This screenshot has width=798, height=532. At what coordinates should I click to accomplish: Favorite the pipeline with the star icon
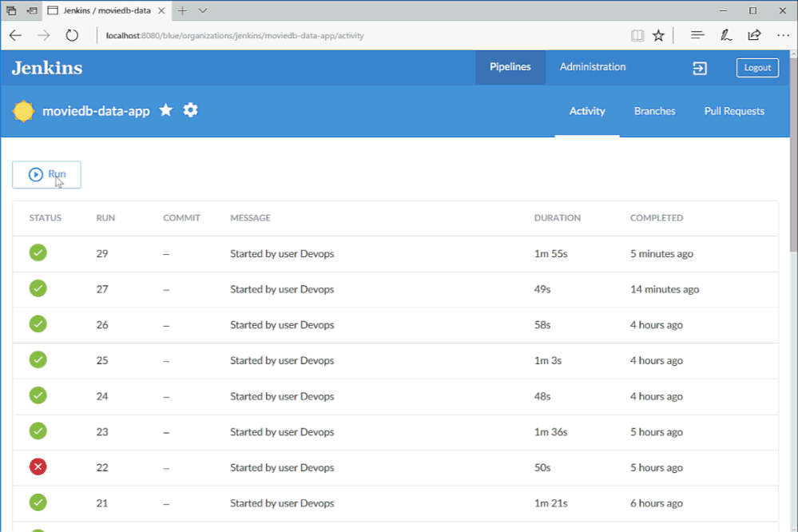[x=166, y=110]
